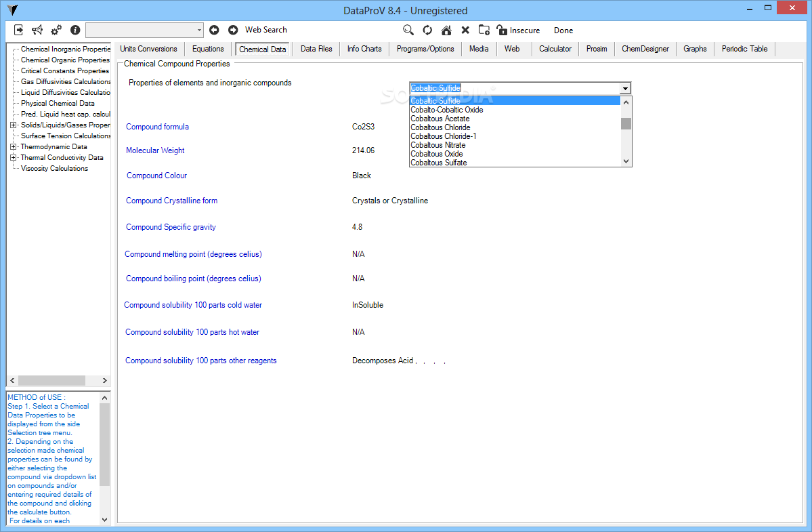812x532 pixels.
Task: Switch to Equations tab
Action: (x=208, y=49)
